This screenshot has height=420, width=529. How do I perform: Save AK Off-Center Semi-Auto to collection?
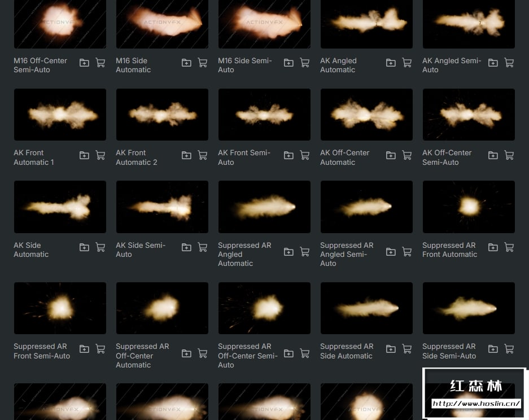click(x=493, y=155)
